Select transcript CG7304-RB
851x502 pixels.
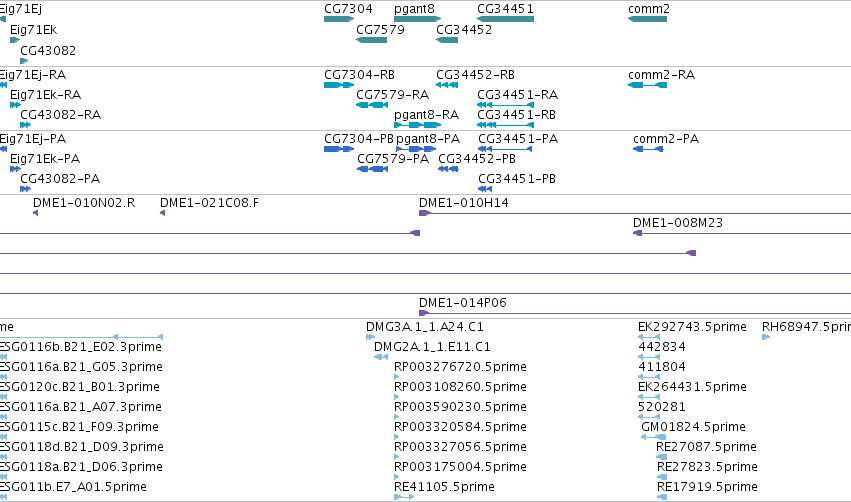click(x=359, y=74)
